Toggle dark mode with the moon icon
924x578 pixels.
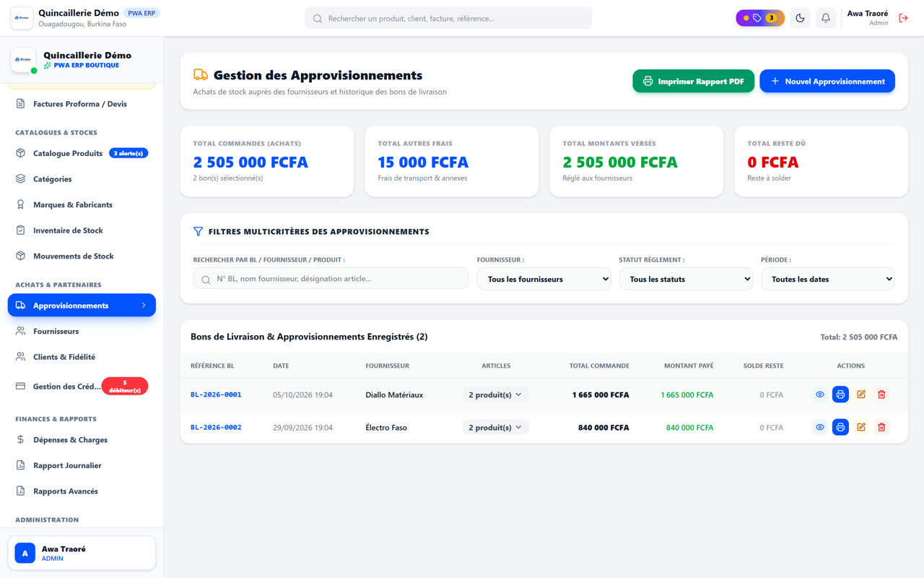(800, 18)
